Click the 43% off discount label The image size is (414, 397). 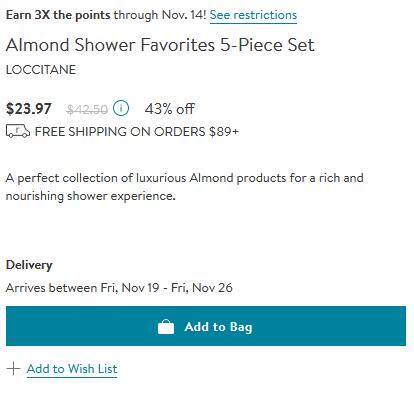pos(170,109)
